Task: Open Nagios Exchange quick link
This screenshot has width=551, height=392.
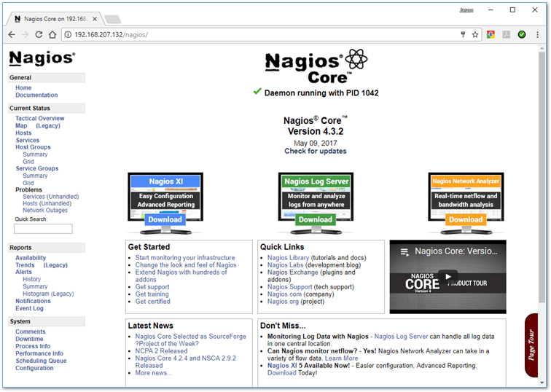Action: click(293, 273)
